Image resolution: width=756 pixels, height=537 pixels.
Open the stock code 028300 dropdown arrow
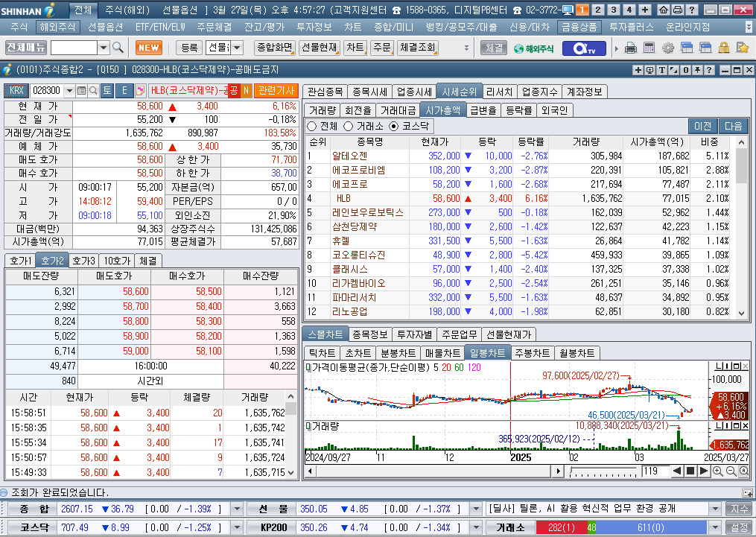[69, 91]
